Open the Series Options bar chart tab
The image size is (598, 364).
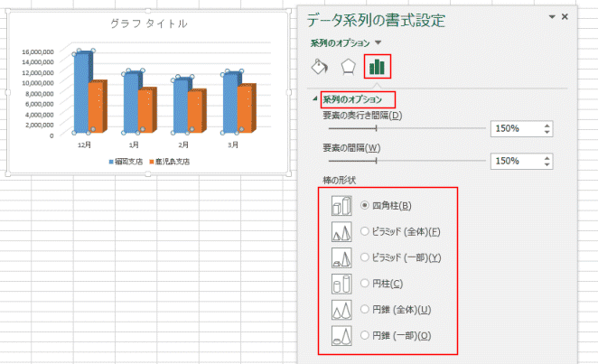click(x=377, y=67)
